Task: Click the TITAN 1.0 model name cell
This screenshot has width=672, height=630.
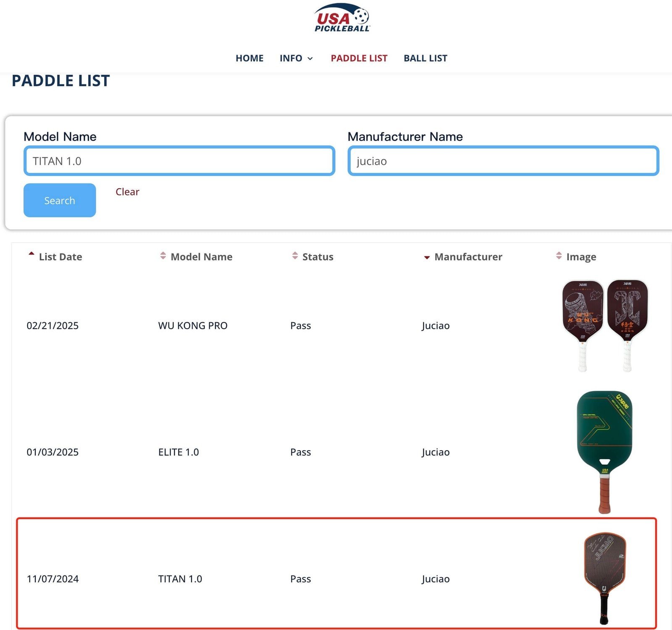Action: point(180,579)
